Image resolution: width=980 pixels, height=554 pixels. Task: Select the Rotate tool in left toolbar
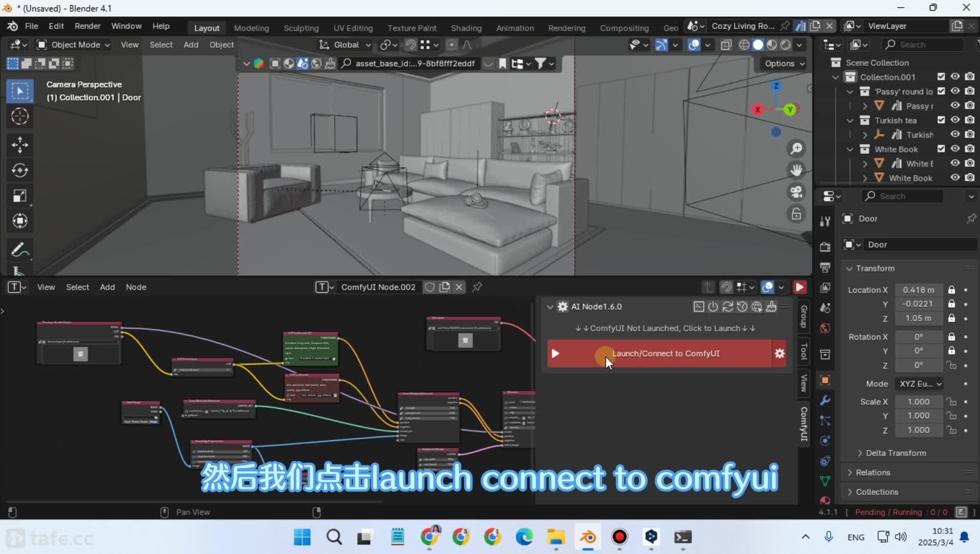point(20,170)
